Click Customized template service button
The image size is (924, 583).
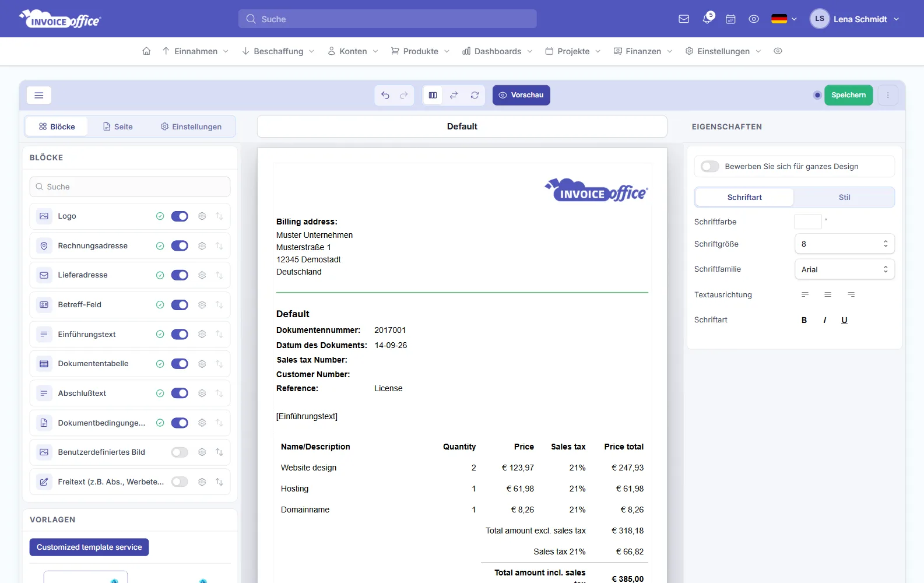[x=89, y=547]
